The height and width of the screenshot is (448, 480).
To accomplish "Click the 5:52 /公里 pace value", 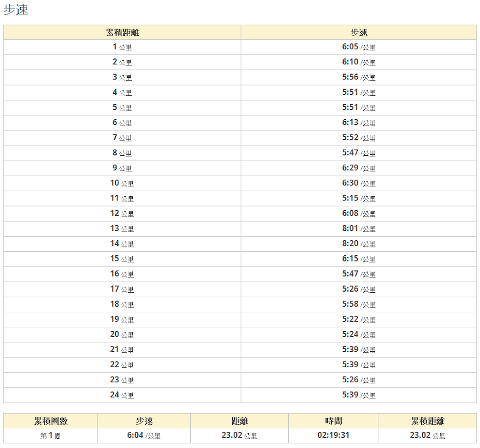I will pos(359,138).
